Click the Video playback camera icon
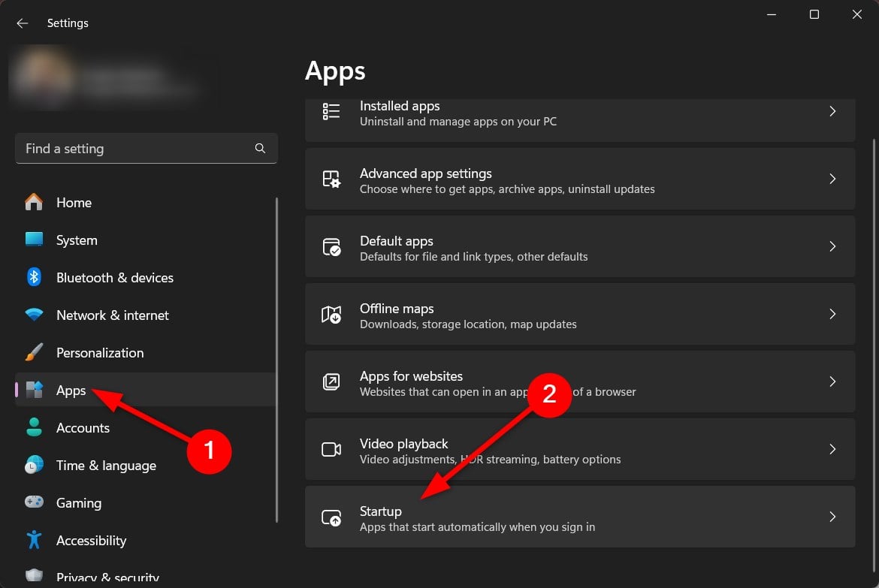The width and height of the screenshot is (879, 588). [331, 450]
